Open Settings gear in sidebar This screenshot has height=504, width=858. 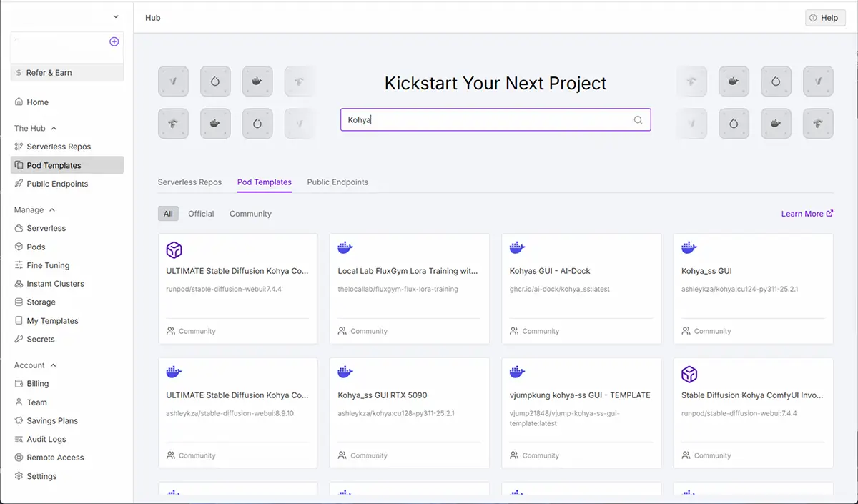click(19, 476)
